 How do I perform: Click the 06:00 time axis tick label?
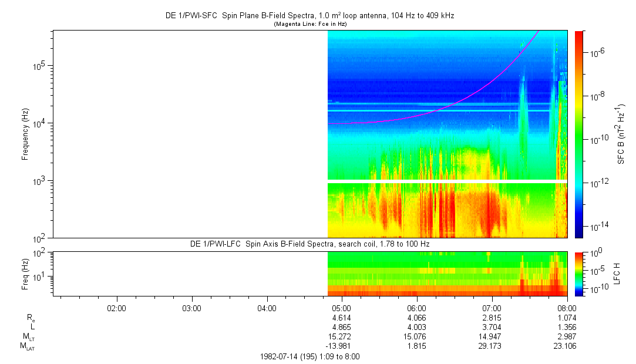[416, 307]
